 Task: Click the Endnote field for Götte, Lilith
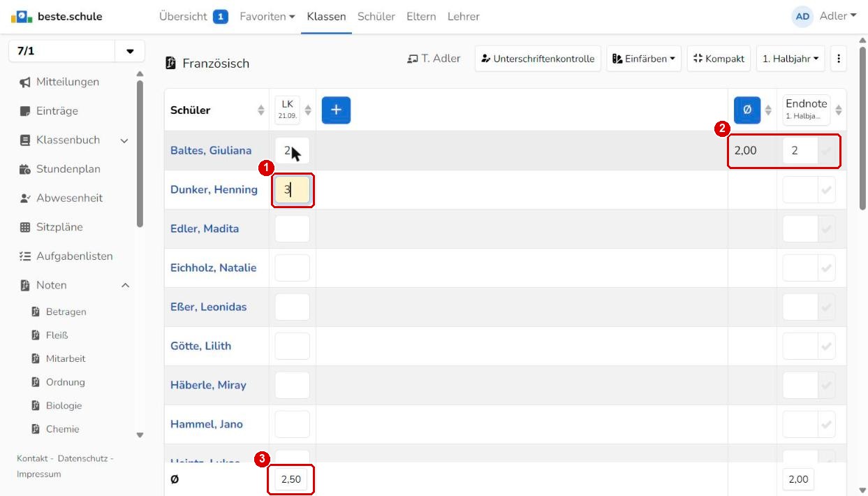pos(800,347)
